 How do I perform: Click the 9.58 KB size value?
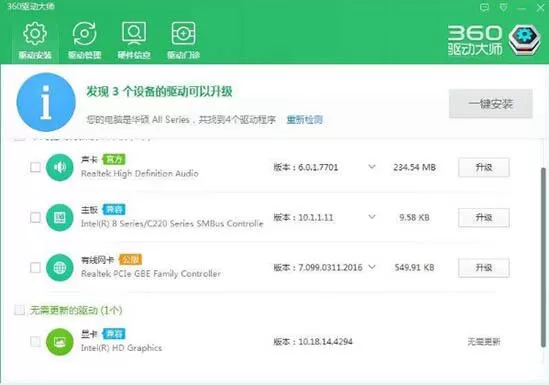coord(415,218)
